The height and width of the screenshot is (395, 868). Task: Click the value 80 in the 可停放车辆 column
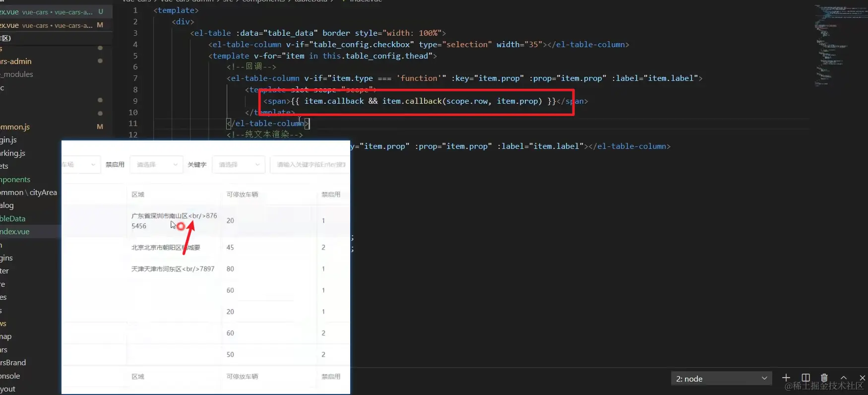[x=230, y=269]
